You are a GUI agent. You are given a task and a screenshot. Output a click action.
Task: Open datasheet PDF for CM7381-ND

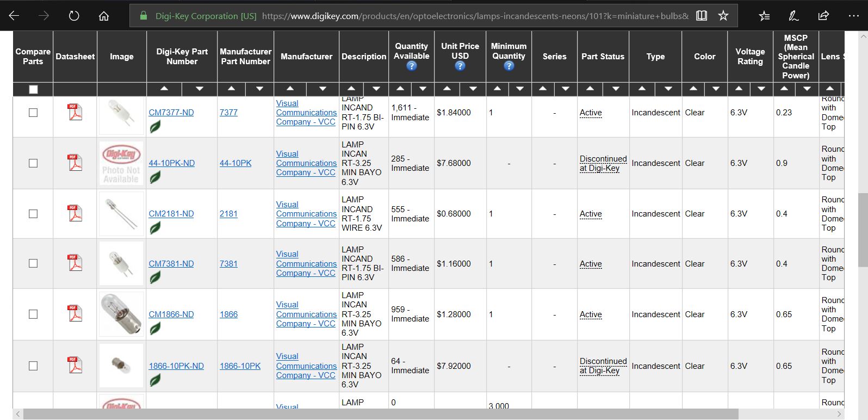pos(75,263)
